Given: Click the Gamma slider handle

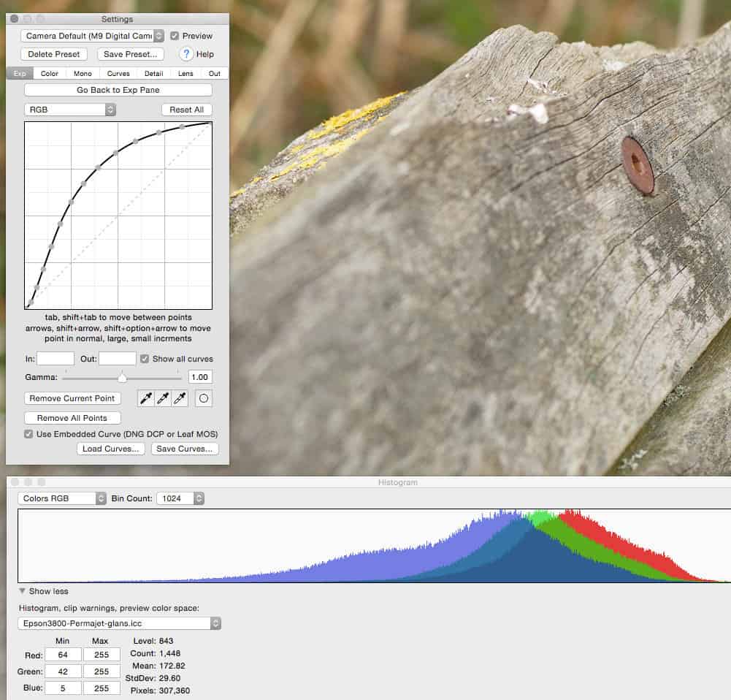Looking at the screenshot, I should 122,378.
